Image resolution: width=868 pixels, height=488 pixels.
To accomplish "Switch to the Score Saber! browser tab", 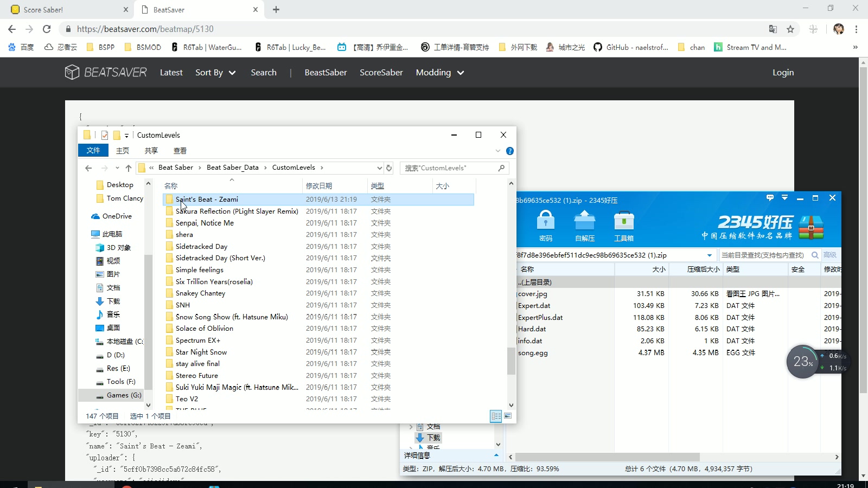I will [x=67, y=9].
